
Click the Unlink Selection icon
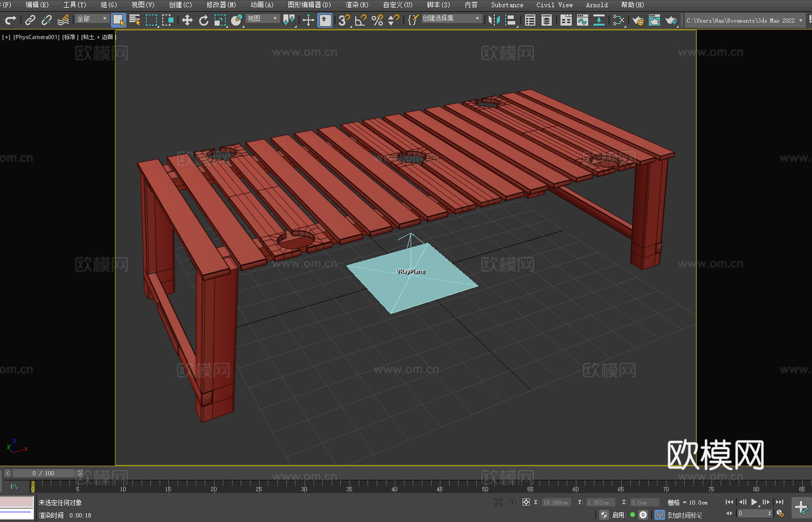[x=47, y=20]
